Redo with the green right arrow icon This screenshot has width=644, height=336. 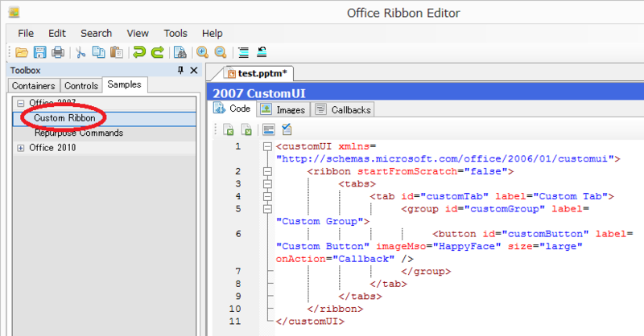(x=157, y=52)
